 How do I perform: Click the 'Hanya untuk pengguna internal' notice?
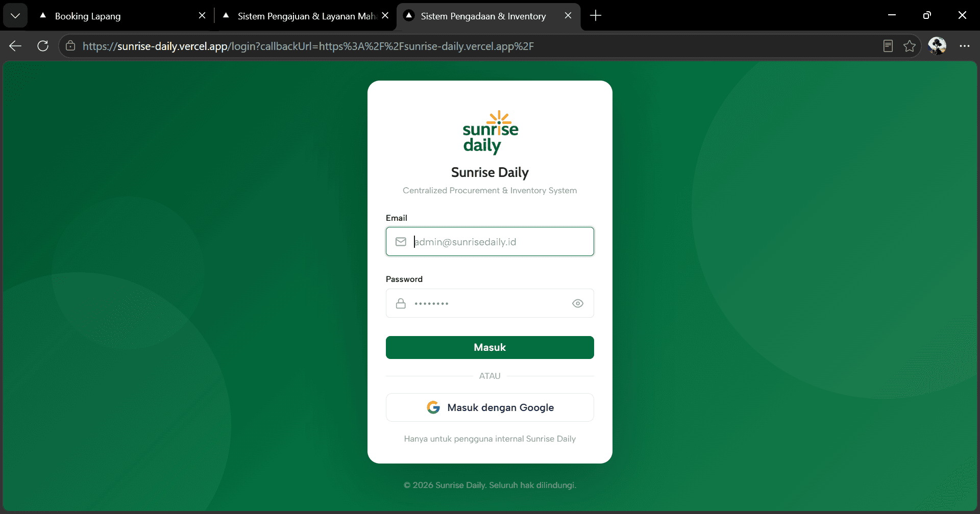tap(490, 439)
